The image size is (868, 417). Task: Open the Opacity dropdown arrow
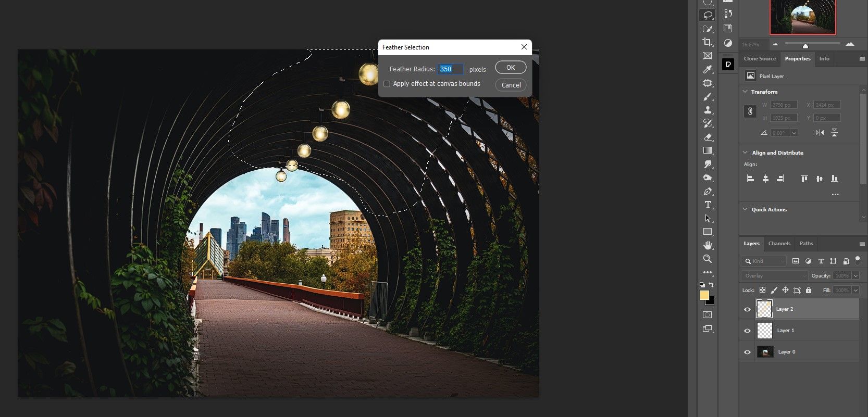point(855,275)
